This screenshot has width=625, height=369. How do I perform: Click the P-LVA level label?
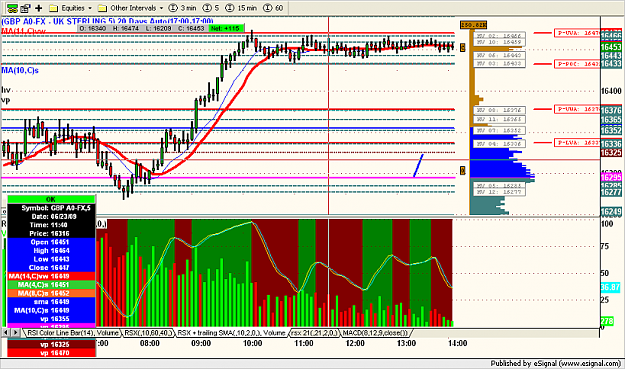click(x=577, y=143)
